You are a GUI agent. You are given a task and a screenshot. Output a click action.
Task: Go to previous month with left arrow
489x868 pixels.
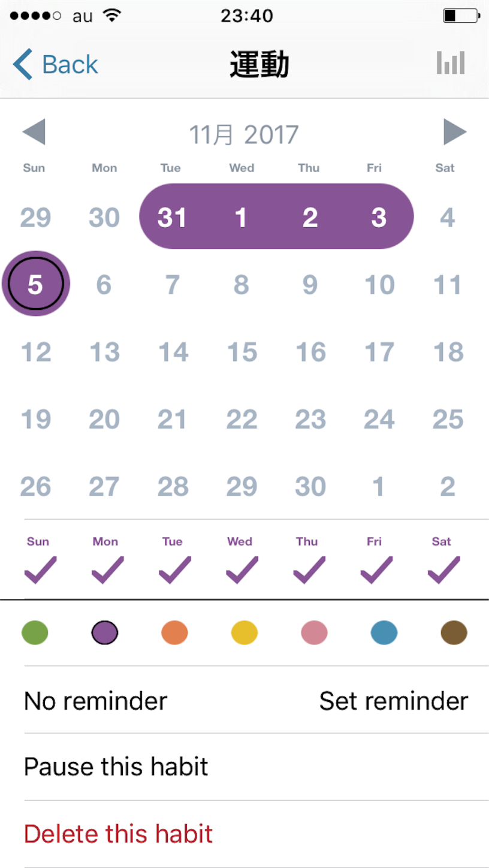point(34,132)
